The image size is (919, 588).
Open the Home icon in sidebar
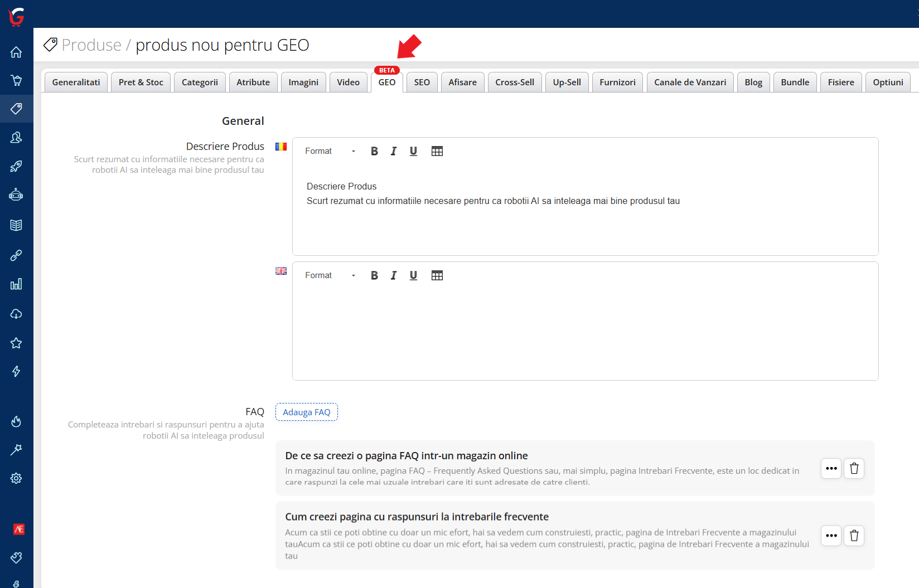16,52
